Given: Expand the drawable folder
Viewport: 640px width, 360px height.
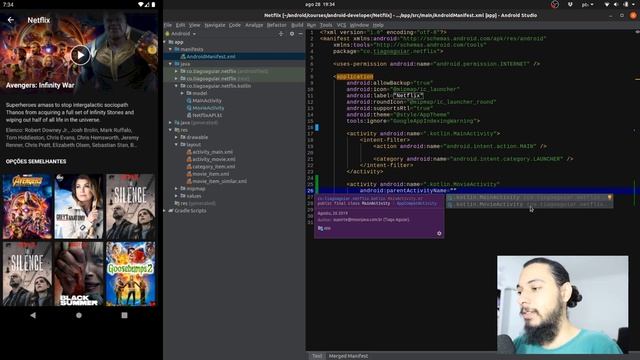Looking at the screenshot, I should 176,137.
